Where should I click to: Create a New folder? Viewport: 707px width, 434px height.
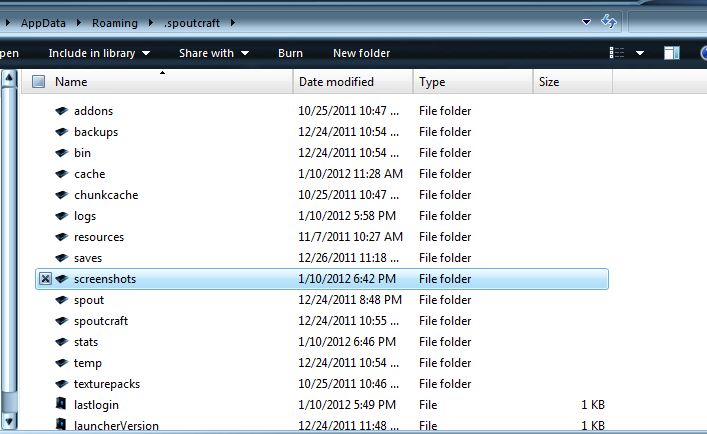coord(362,53)
